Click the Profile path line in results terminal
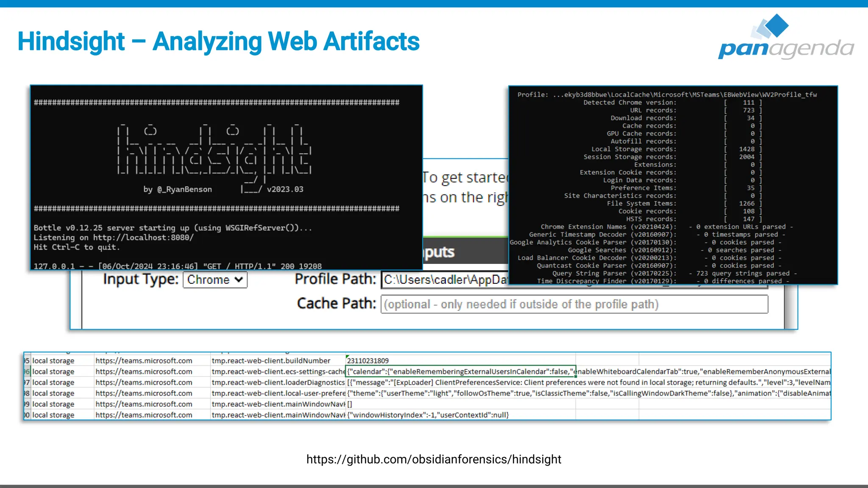 (667, 94)
